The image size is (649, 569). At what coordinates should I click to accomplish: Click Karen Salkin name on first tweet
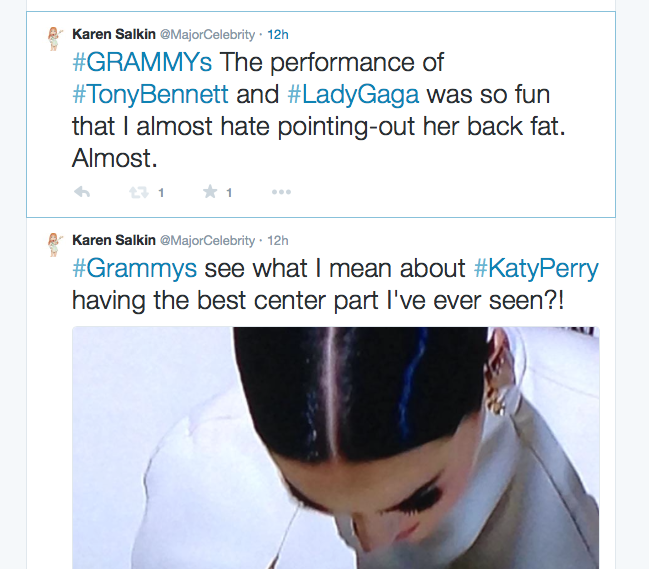(114, 34)
